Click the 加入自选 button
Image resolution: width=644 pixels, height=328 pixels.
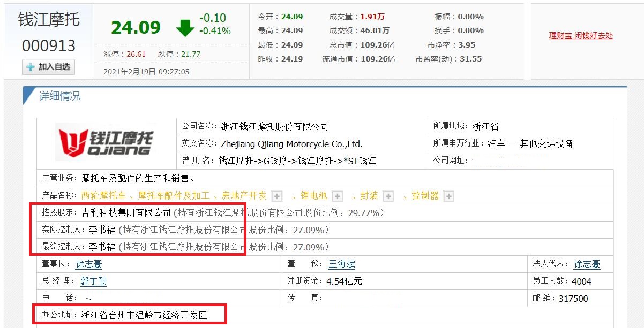[48, 67]
